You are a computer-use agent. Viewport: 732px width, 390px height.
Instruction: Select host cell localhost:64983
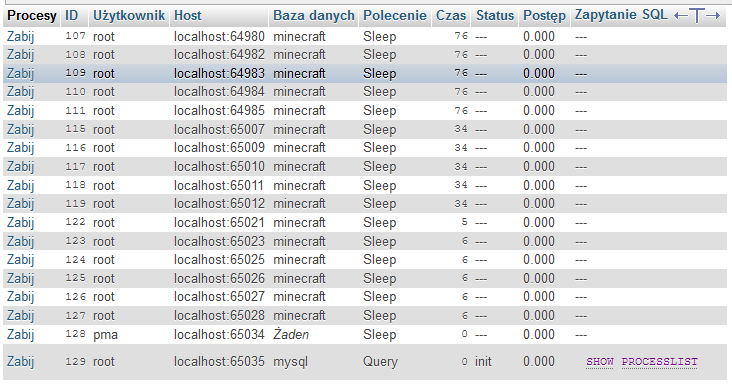pyautogui.click(x=219, y=73)
